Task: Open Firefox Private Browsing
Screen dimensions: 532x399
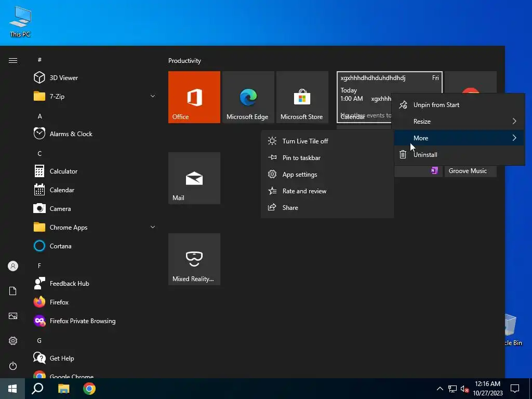Action: pyautogui.click(x=74, y=321)
